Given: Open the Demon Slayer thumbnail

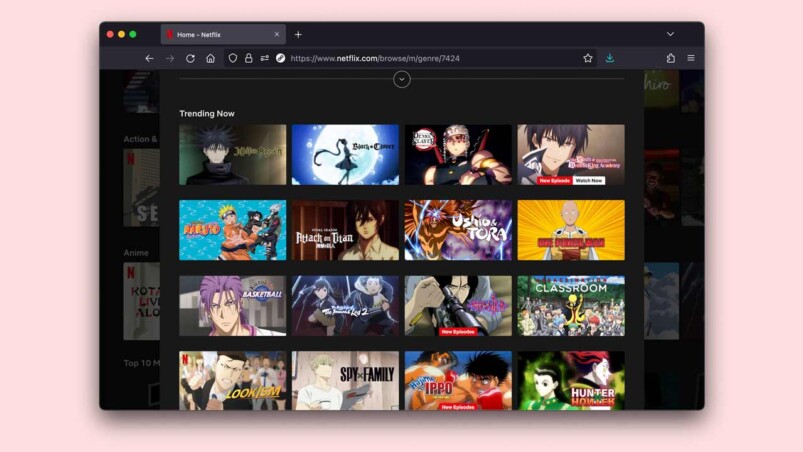Looking at the screenshot, I should coord(458,155).
